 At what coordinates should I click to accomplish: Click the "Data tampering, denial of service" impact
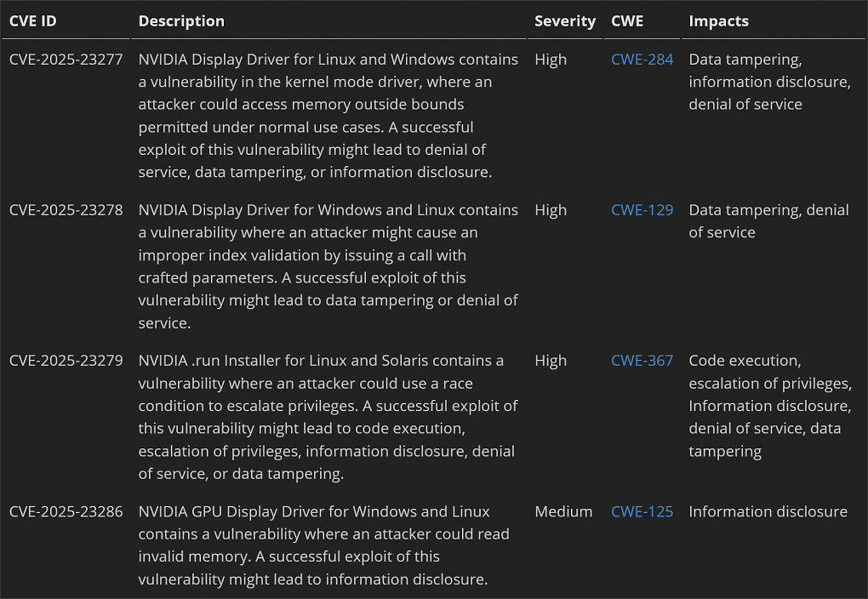(768, 221)
